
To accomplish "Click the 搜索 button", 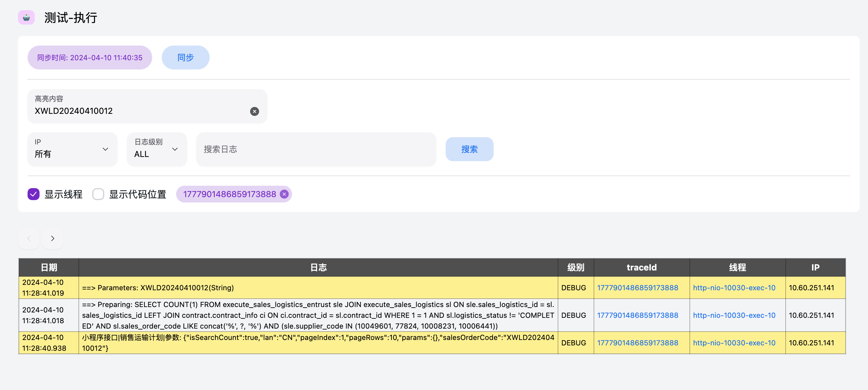I will coord(469,149).
